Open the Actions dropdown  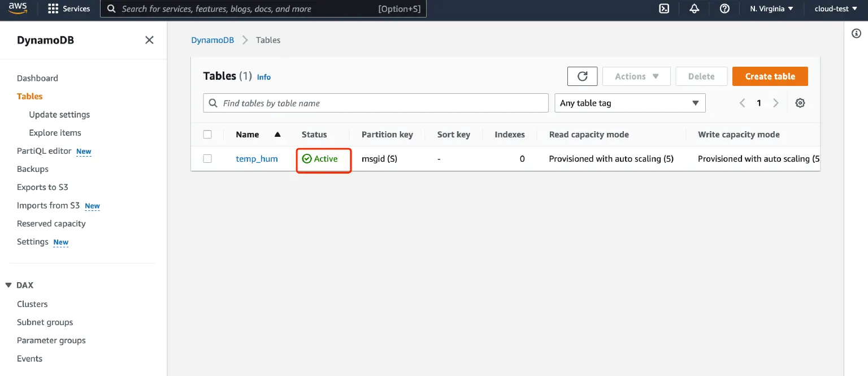point(636,76)
